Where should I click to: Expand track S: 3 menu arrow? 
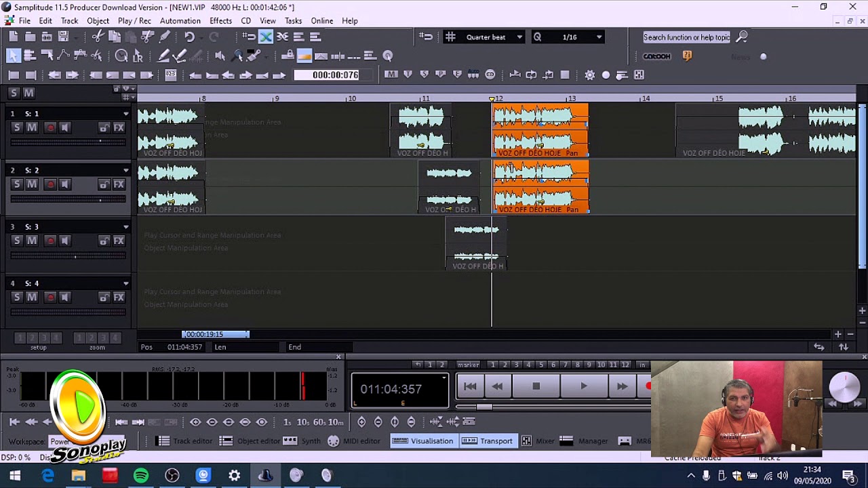pos(126,227)
